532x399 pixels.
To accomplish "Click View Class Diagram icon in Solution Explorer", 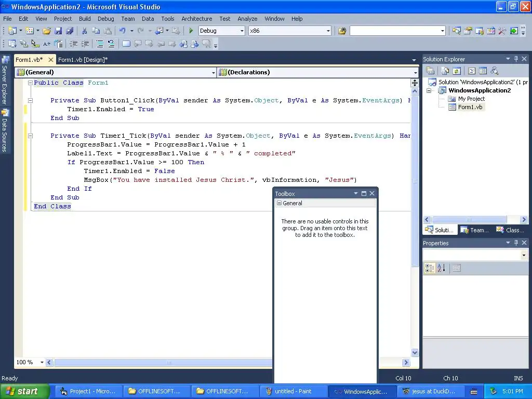I will (x=495, y=71).
